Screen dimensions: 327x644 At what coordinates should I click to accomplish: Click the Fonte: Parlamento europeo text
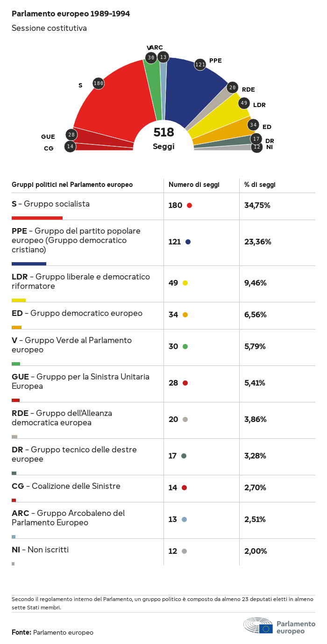click(x=52, y=632)
